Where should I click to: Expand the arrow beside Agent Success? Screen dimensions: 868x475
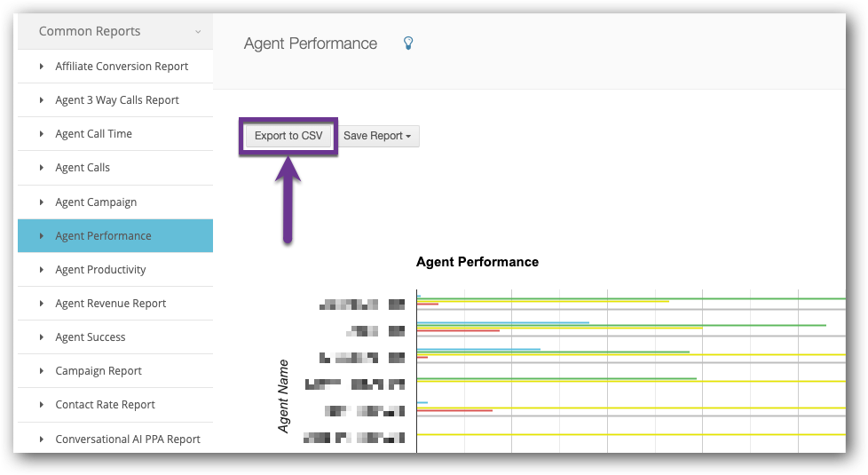[42, 337]
